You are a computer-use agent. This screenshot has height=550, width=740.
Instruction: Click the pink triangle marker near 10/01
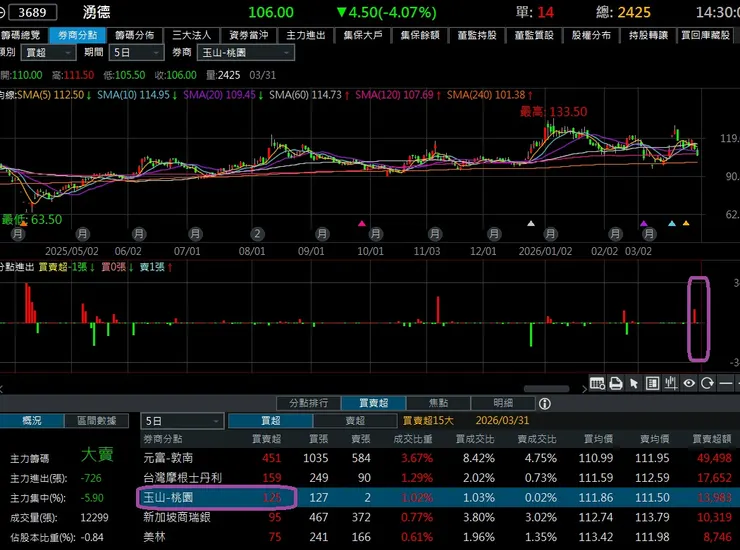click(x=362, y=223)
